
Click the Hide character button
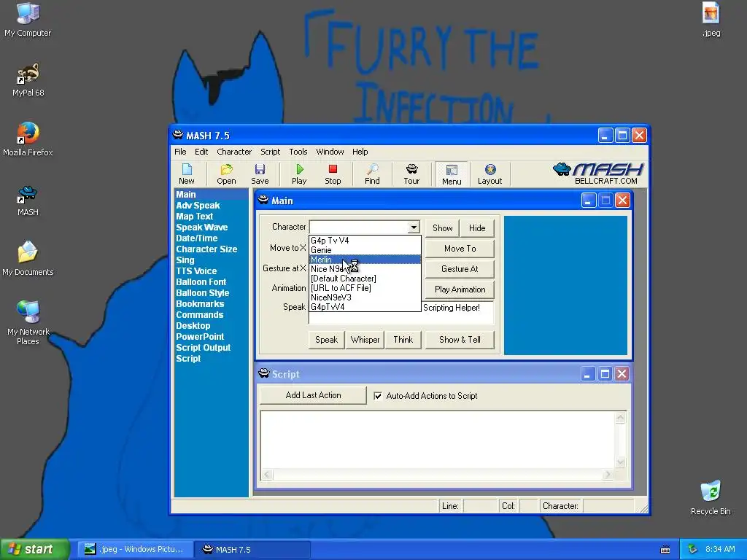(477, 228)
